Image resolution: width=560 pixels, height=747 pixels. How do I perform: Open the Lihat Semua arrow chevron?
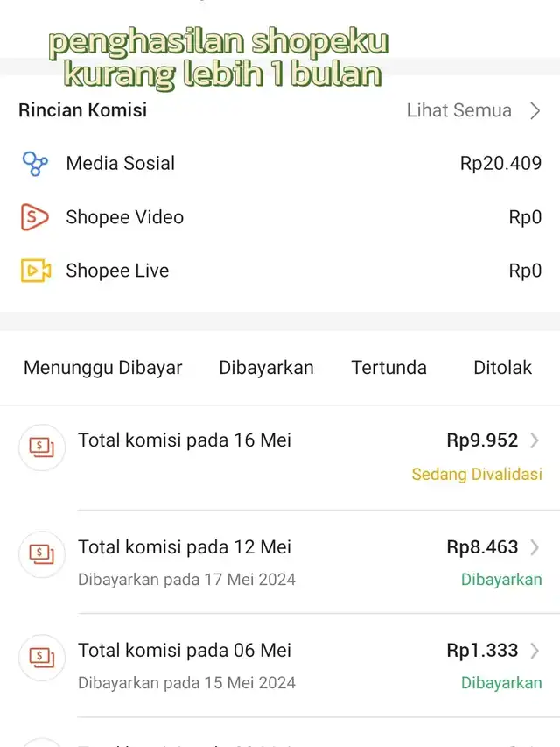tap(535, 110)
